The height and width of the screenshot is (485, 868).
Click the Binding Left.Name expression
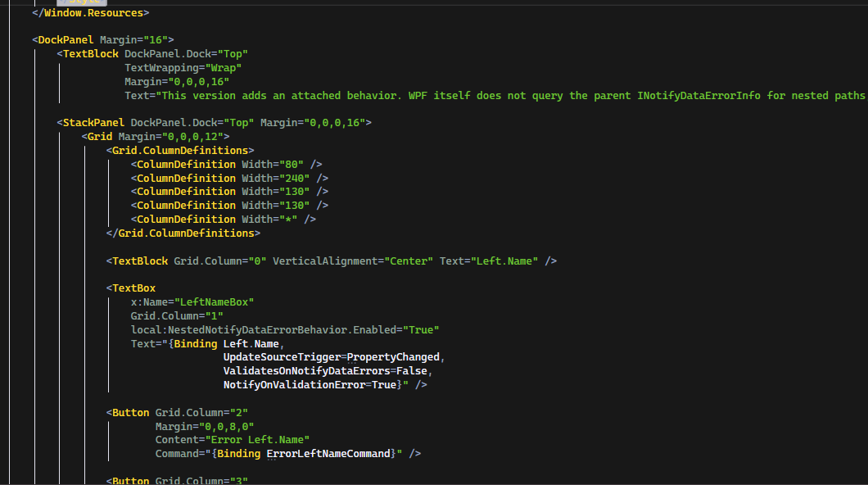point(226,343)
